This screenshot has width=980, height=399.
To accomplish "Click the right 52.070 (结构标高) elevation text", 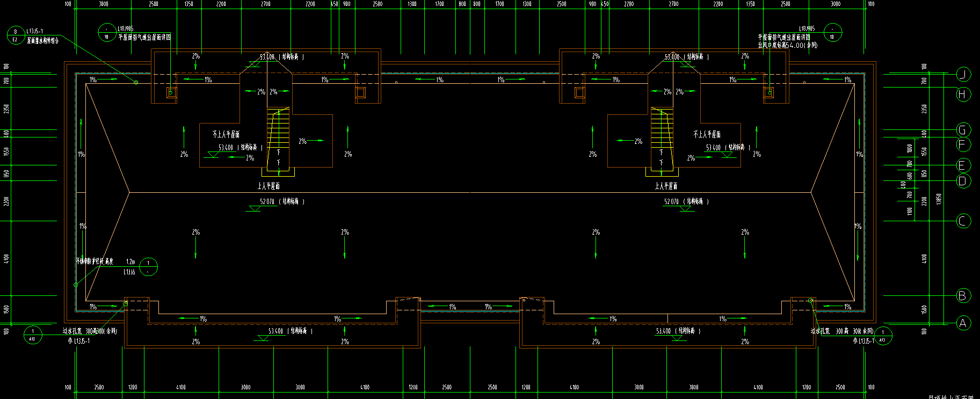I will (x=686, y=201).
